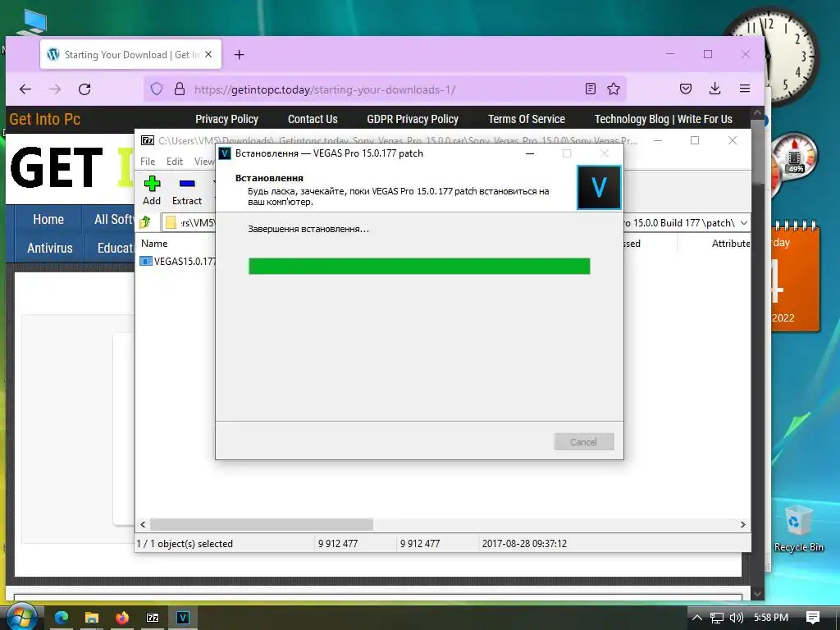Click the right scroll arrow in 7-Zip
This screenshot has width=840, height=630.
[x=743, y=524]
